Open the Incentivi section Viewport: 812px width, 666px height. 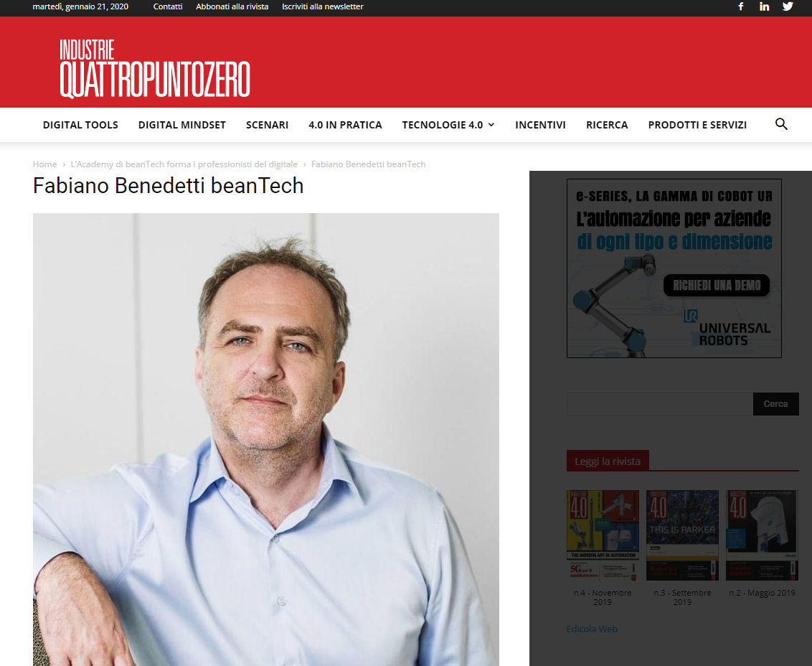(540, 125)
